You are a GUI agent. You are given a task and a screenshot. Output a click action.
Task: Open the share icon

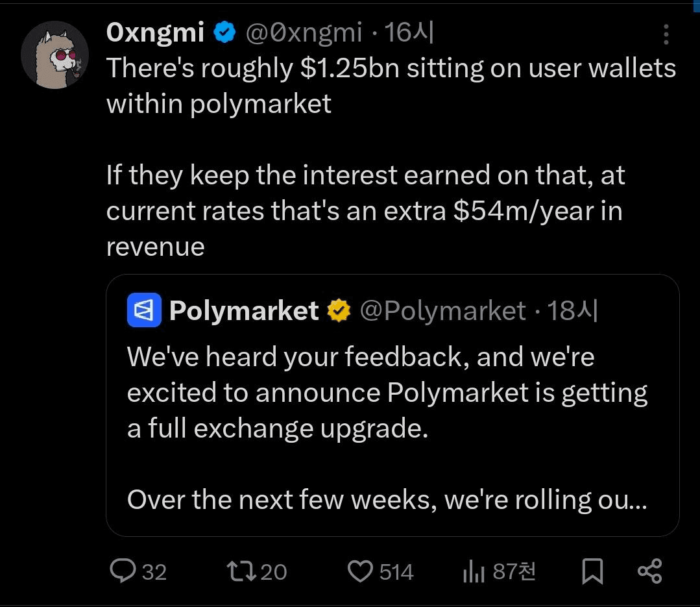(649, 571)
